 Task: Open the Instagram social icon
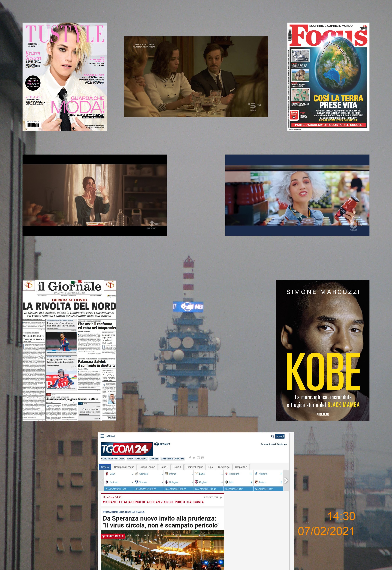(198, 458)
